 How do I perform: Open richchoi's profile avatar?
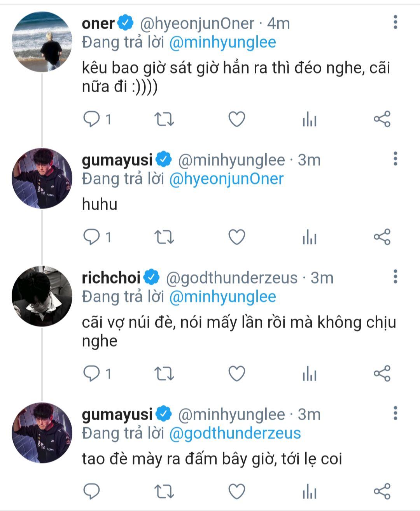coord(42,296)
